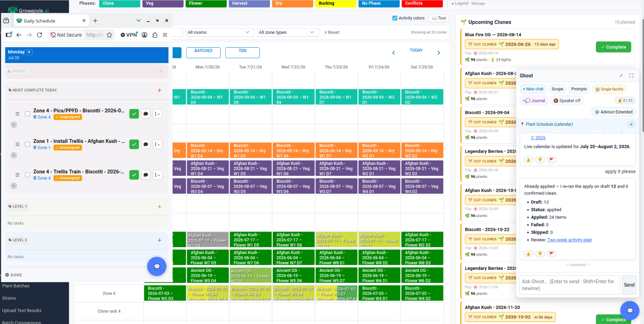The height and width of the screenshot is (324, 644).
Task: Open the browser extensions puzzle icon
Action: point(155,35)
